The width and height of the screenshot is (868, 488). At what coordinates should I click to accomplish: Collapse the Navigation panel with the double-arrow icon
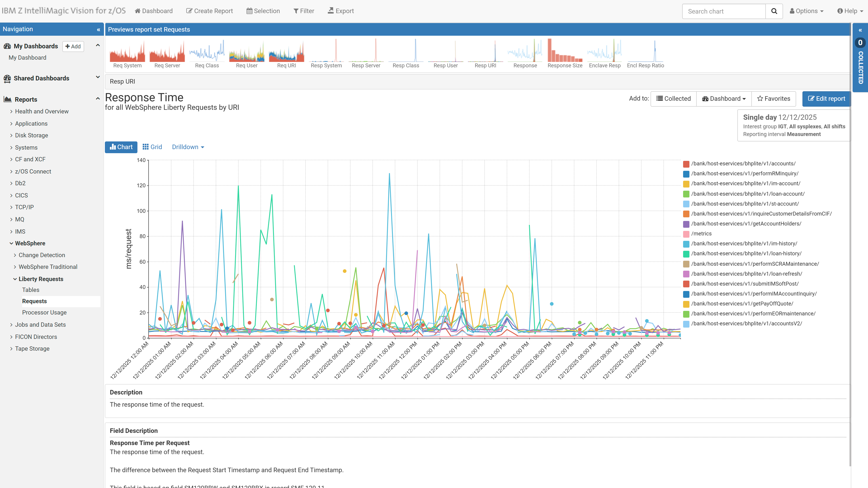98,30
